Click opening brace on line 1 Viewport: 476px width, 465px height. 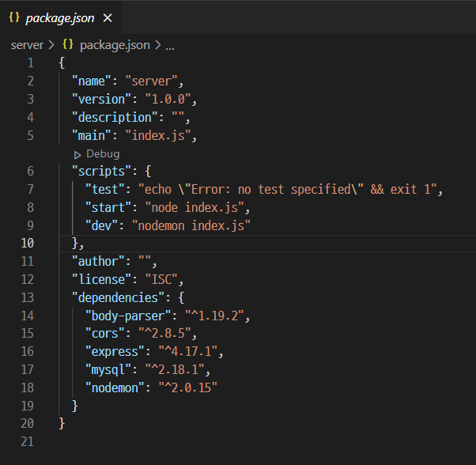[x=62, y=62]
